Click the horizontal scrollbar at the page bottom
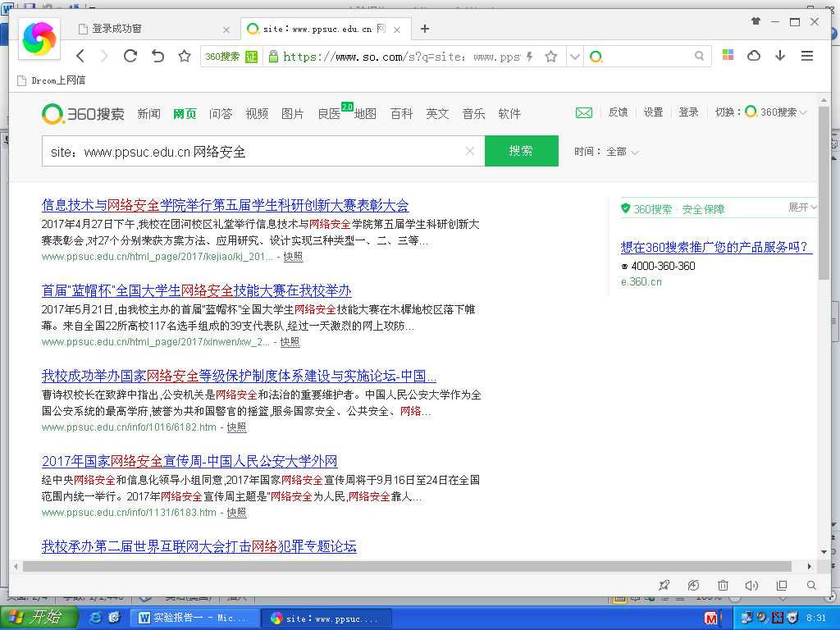The width and height of the screenshot is (840, 630). click(x=407, y=566)
